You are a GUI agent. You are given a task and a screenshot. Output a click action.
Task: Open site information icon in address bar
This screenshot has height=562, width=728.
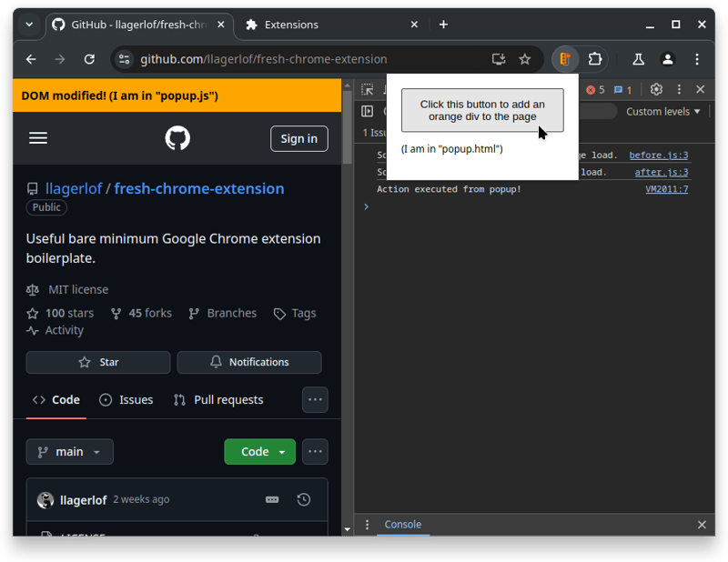click(x=125, y=59)
